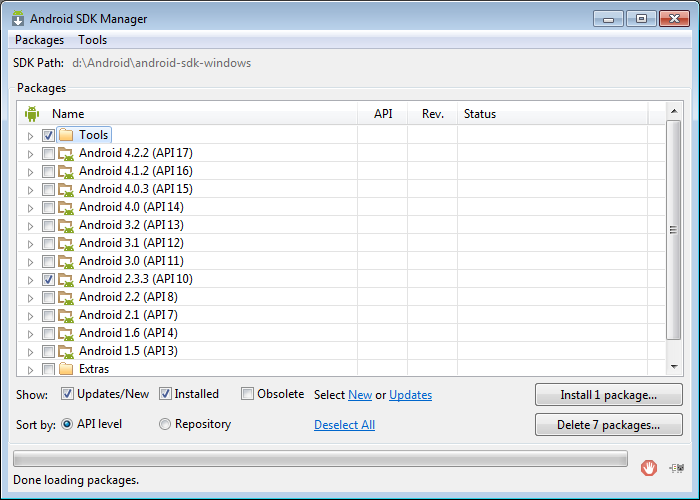Click the SDK Manager title bar icon
The height and width of the screenshot is (500, 700).
coord(18,19)
